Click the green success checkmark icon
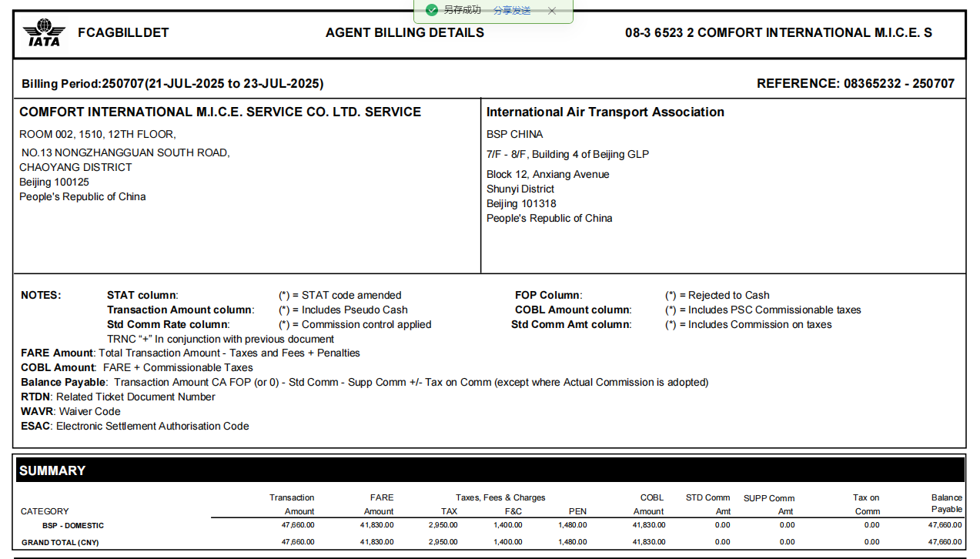980x559 pixels. [432, 10]
